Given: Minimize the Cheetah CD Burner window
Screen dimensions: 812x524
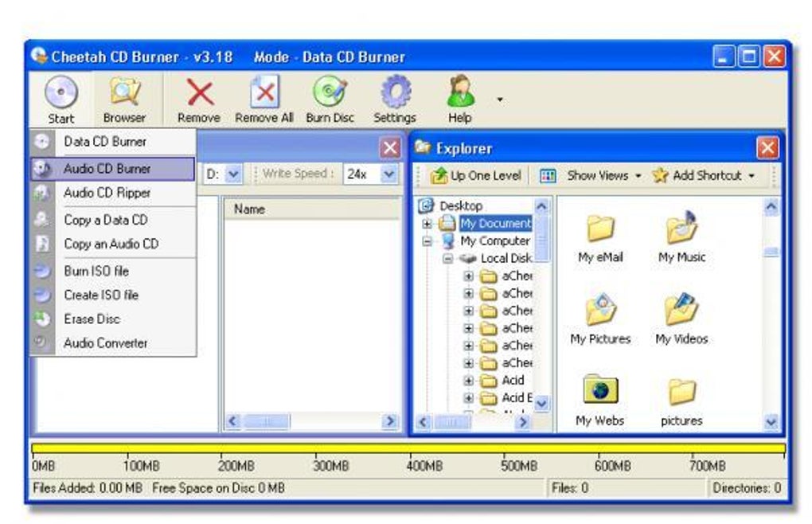Looking at the screenshot, I should (724, 57).
